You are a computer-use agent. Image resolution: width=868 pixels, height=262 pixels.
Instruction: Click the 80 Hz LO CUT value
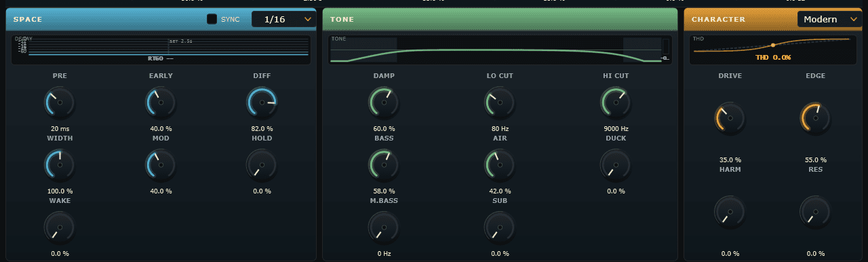click(x=500, y=128)
